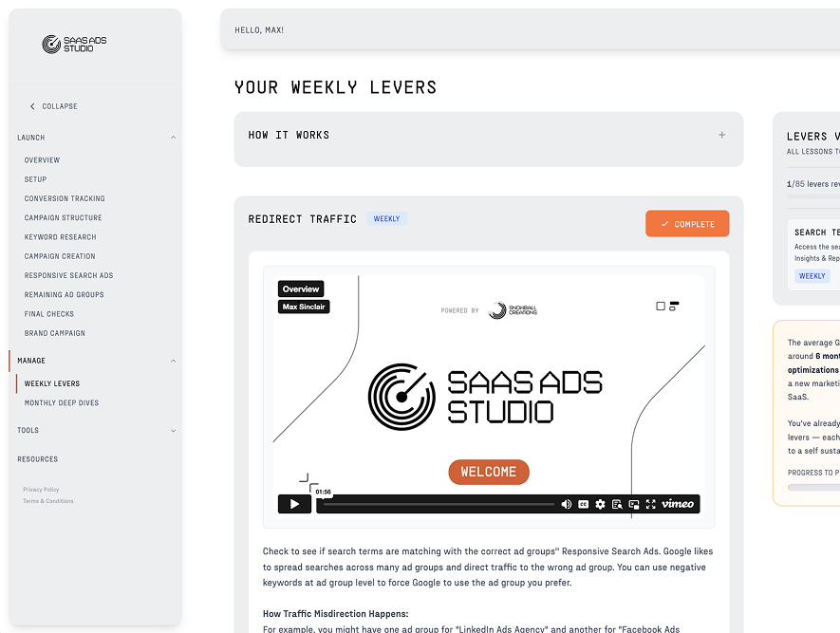Mark Redirect Traffic lever as complete
This screenshot has height=633, width=840.
pyautogui.click(x=687, y=224)
